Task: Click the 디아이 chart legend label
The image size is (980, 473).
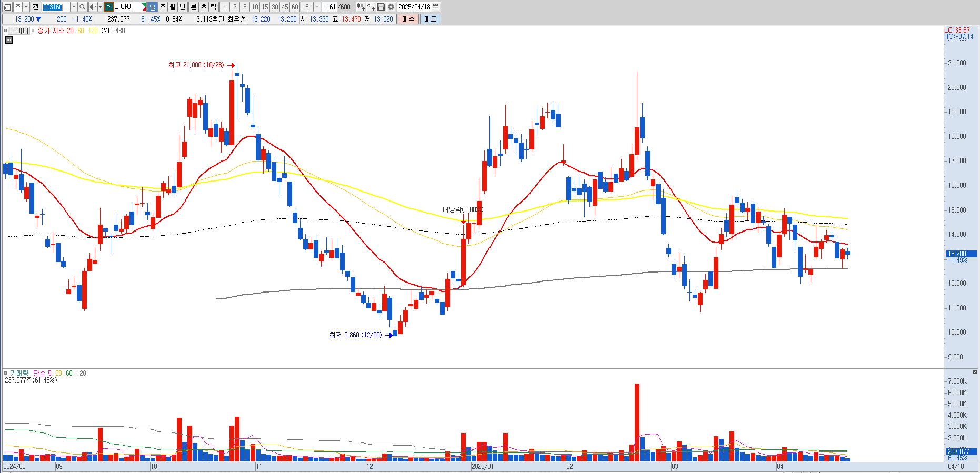Action: click(19, 31)
